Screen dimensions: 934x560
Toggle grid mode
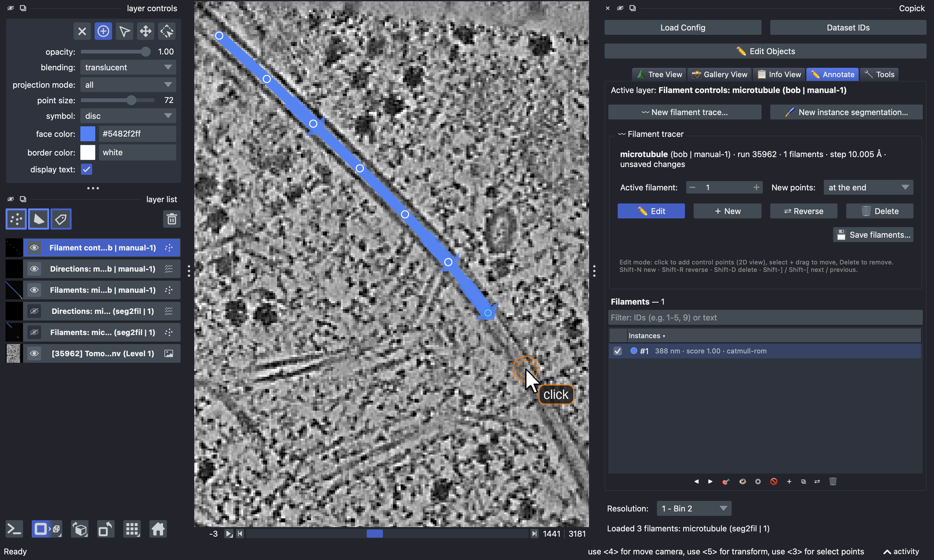[x=132, y=529]
